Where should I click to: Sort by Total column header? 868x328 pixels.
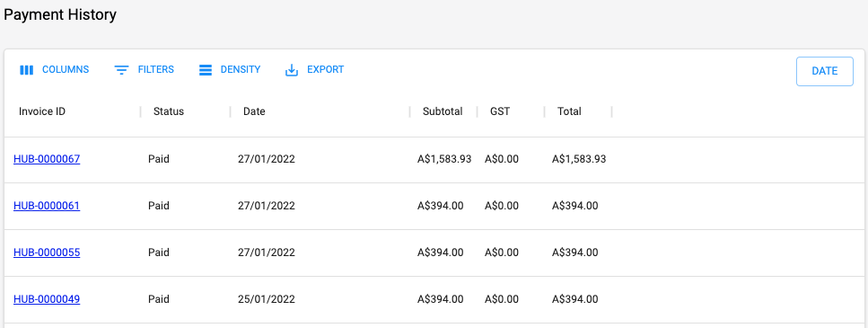coord(569,111)
